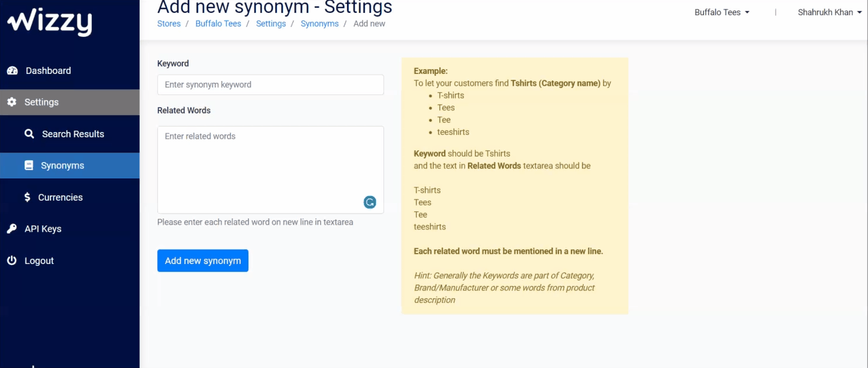Click the Logout power icon
Screen dimensions: 868x368
pyautogui.click(x=12, y=261)
